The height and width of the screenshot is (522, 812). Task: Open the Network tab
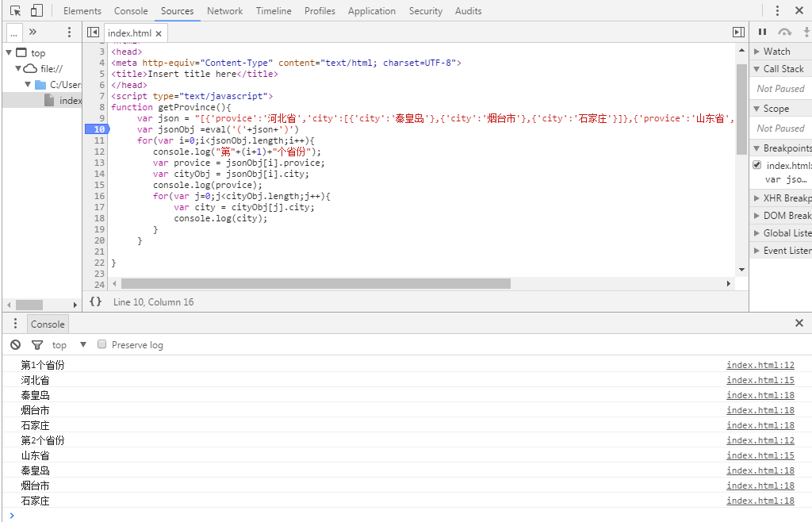[224, 11]
